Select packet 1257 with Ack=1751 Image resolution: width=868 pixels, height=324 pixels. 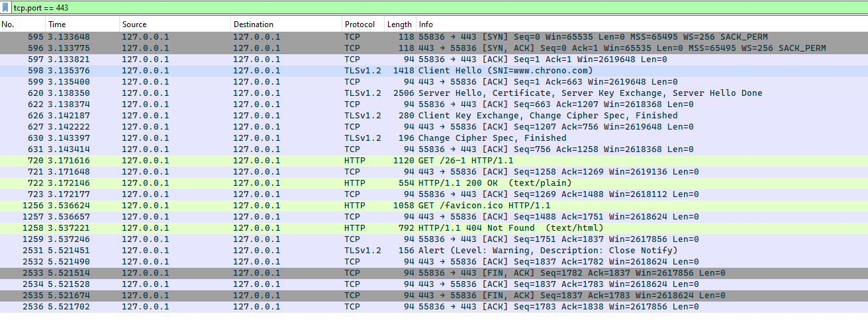click(434, 217)
